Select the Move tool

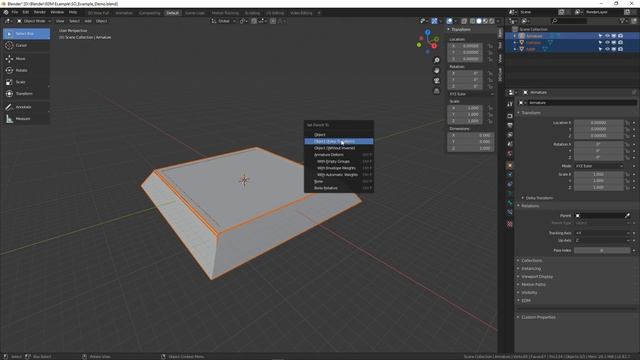tap(27, 59)
